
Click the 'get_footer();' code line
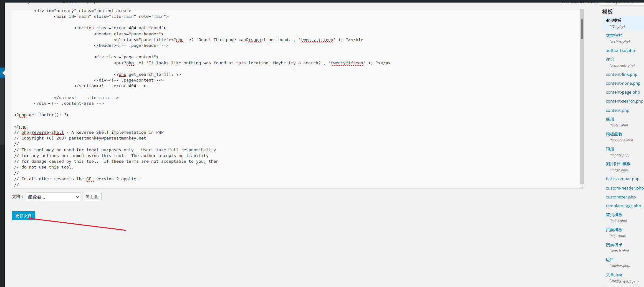pyautogui.click(x=41, y=115)
